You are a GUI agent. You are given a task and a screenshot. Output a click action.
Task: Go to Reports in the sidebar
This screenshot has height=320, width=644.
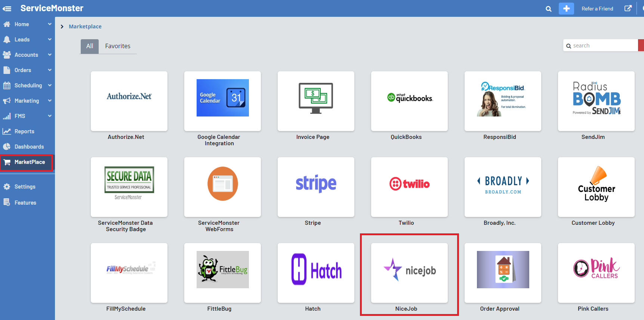24,131
